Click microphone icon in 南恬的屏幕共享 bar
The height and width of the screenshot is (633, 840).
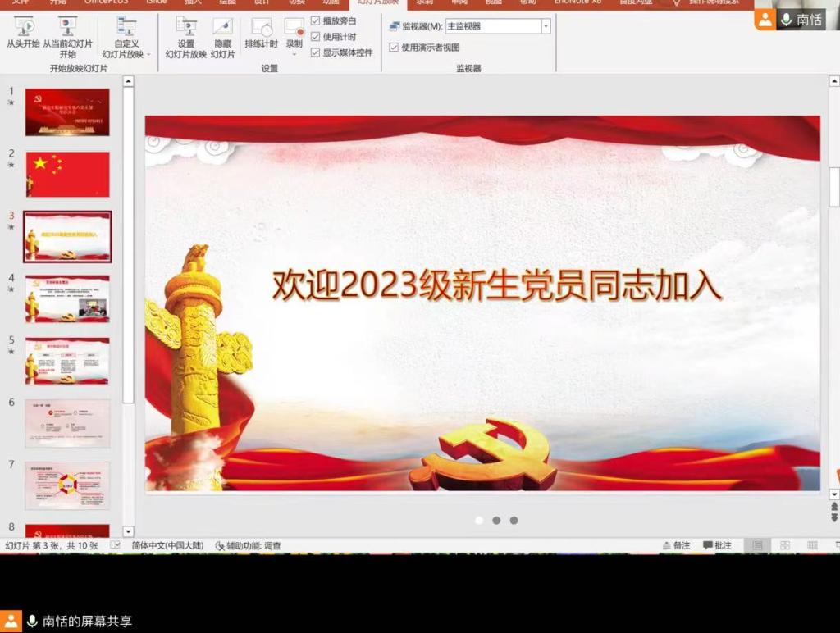coord(32,622)
